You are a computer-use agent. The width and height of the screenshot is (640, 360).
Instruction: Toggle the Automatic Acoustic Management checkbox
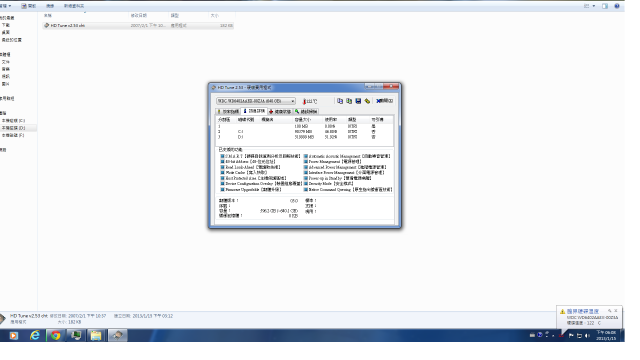pos(306,156)
